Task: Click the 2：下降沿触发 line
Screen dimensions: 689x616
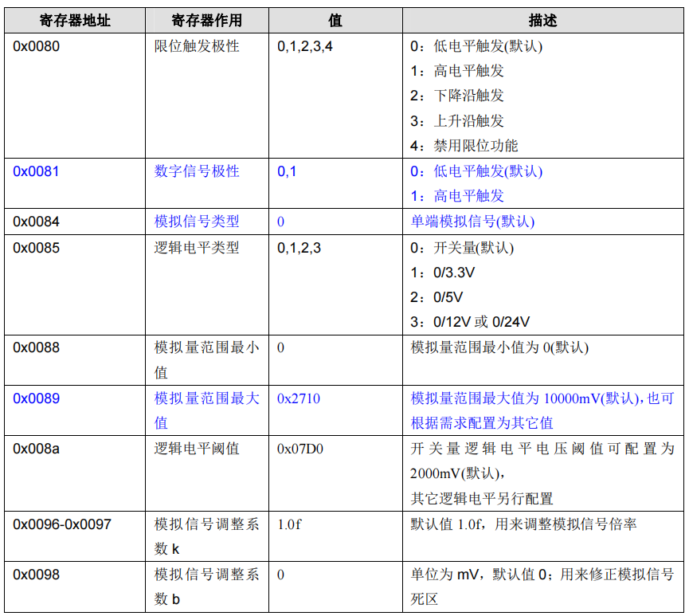Action: click(x=457, y=96)
